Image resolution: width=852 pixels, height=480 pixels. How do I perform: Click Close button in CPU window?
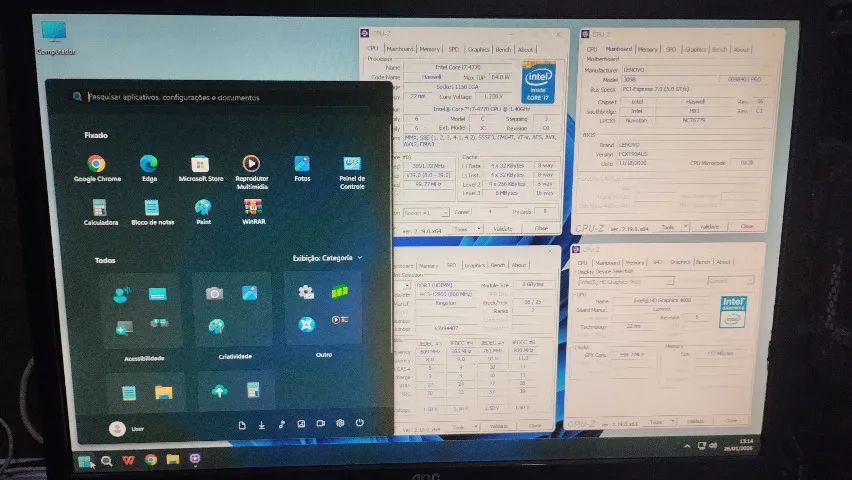pos(541,228)
